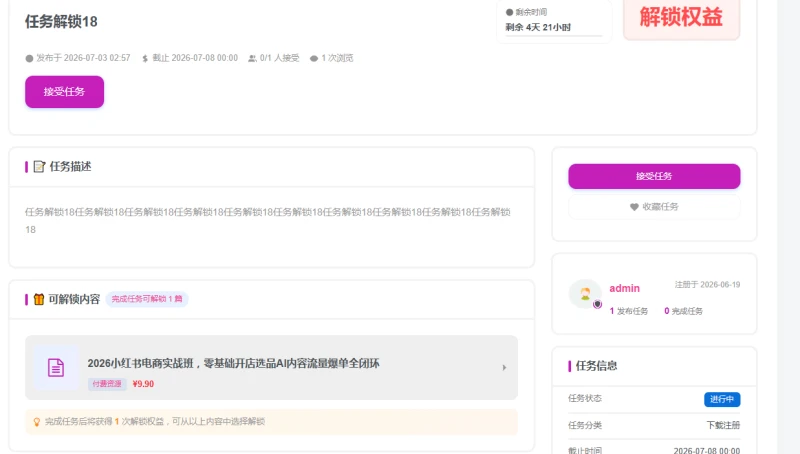Click the admin avatar image

585,294
